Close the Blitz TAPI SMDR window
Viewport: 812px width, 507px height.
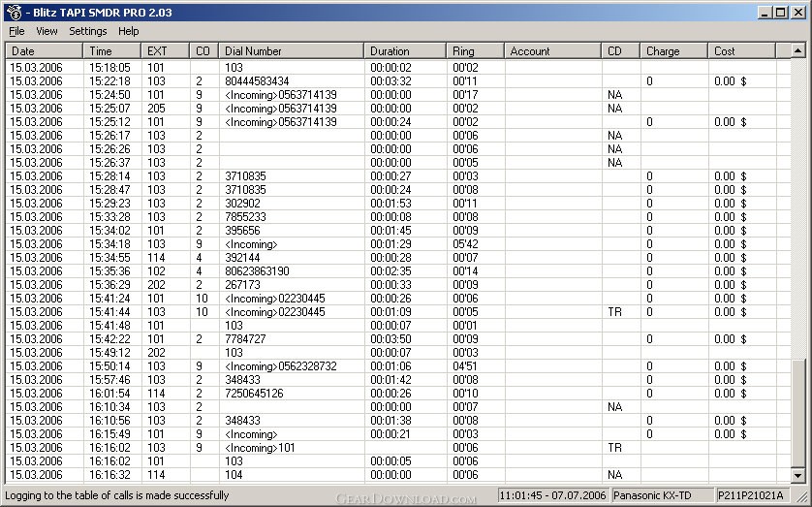pyautogui.click(x=798, y=13)
